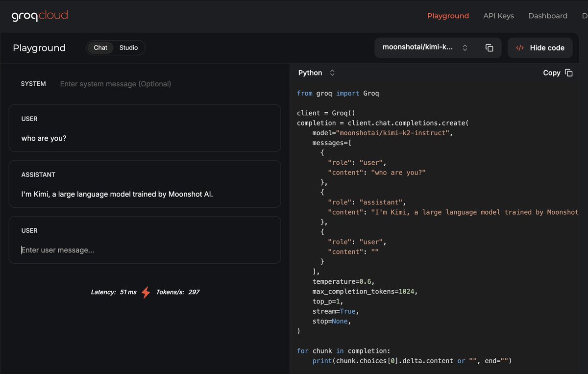The width and height of the screenshot is (588, 374).
Task: Click the SYSTEM label
Action: (x=33, y=84)
